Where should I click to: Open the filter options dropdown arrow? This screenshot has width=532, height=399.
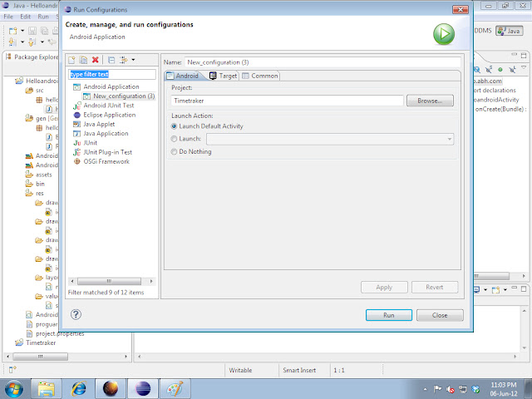tap(133, 60)
